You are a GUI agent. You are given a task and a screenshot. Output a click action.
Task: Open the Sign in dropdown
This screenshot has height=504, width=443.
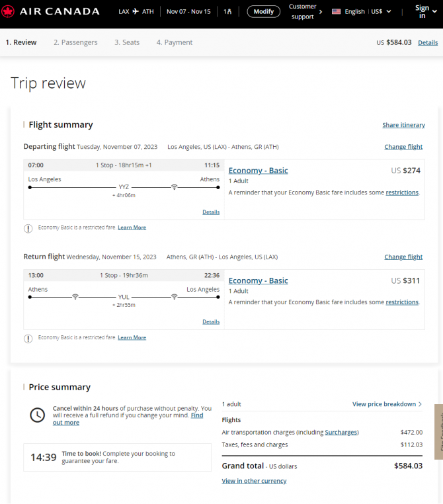[426, 11]
